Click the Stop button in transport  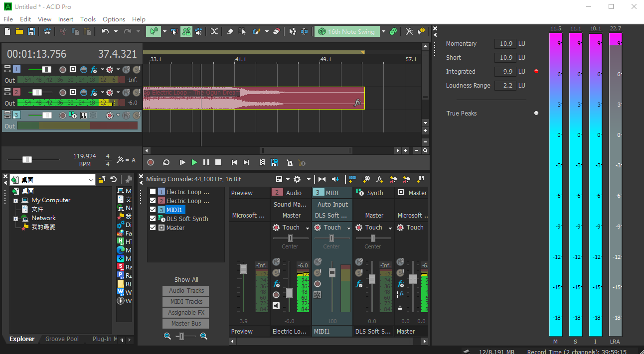coord(218,162)
